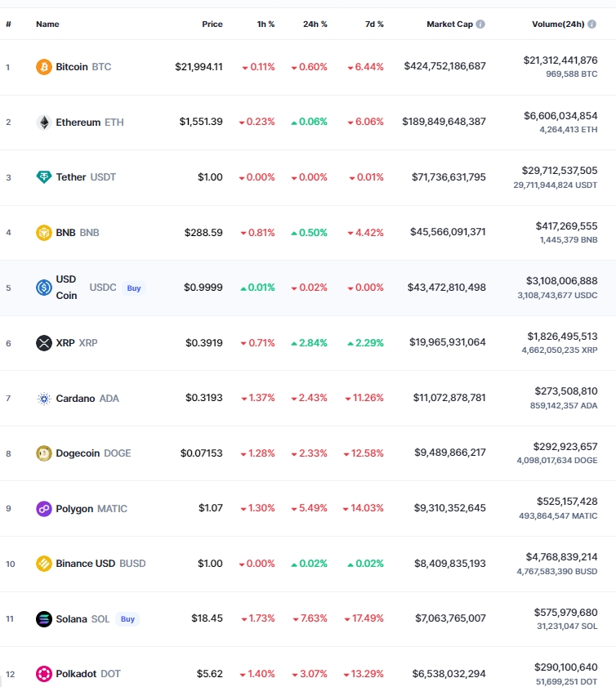Click the Cardano ADA logo icon
The image size is (616, 687).
tap(44, 399)
